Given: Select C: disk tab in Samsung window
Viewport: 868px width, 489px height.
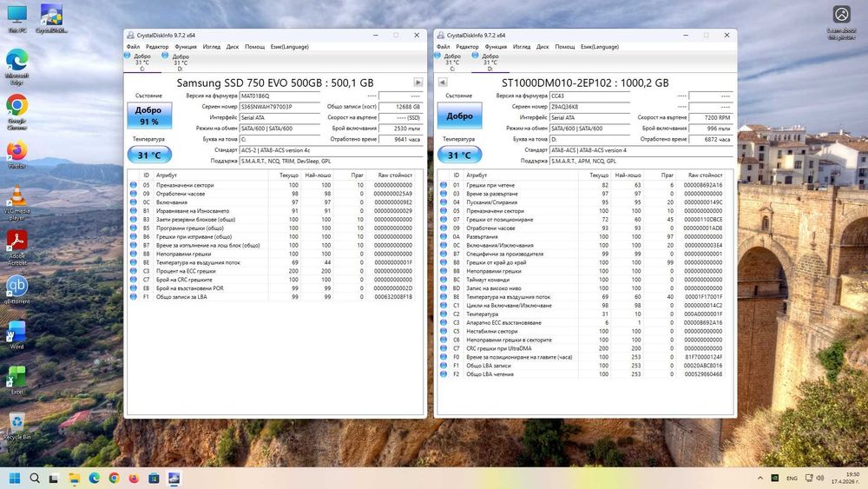Looking at the screenshot, I should tap(142, 62).
